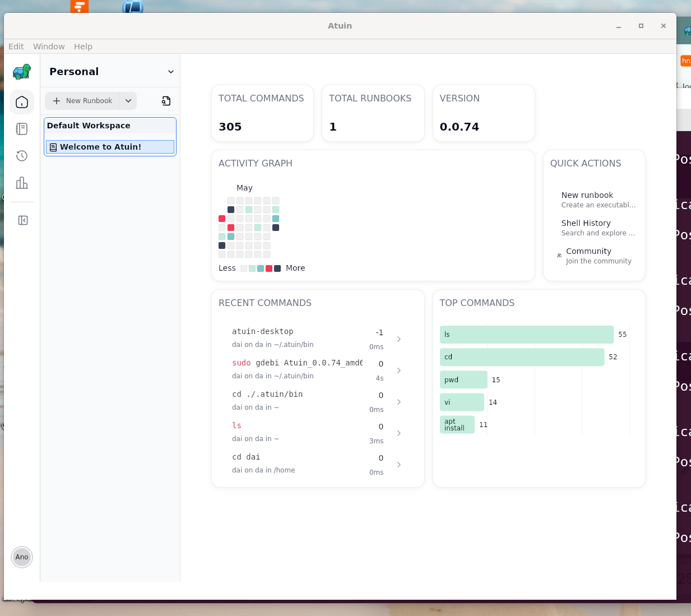Expand the atuin-desktop command chevron
The width and height of the screenshot is (691, 616).
[399, 339]
